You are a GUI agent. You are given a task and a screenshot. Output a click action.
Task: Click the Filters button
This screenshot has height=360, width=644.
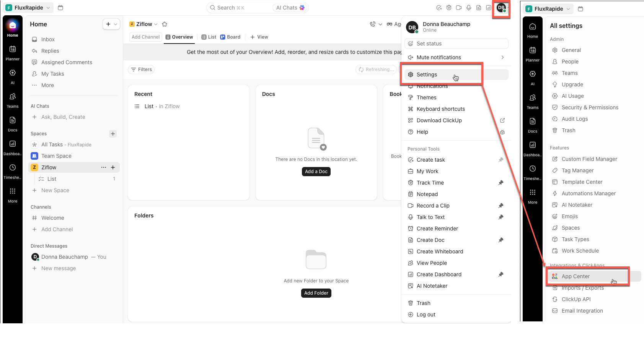click(x=142, y=70)
